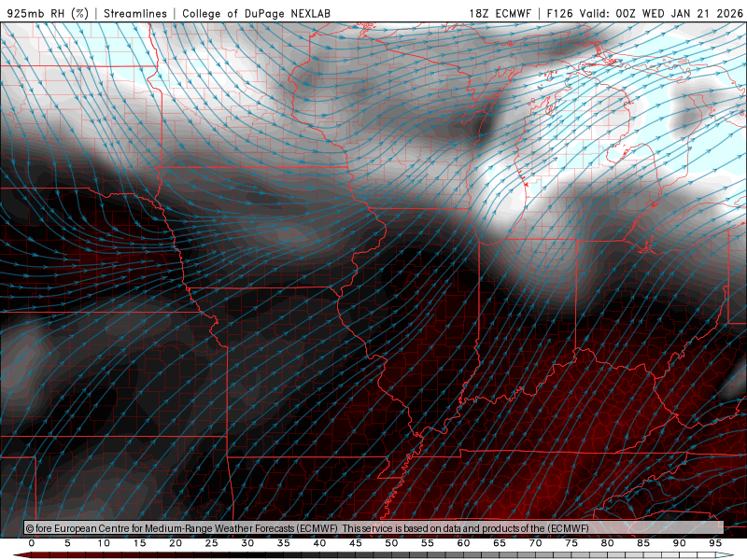Click the '15' value on the color scale
Screen dimensions: 747x560
139,543
